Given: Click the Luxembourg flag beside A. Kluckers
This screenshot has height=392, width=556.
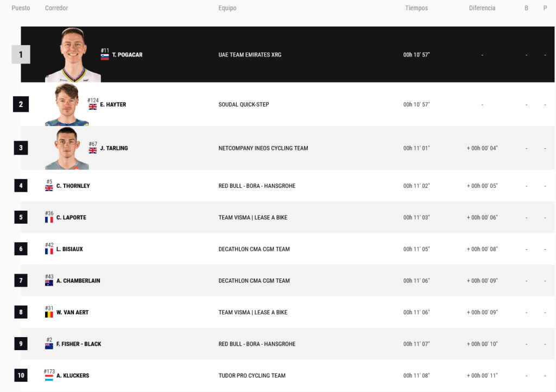Looking at the screenshot, I should click(x=49, y=378).
